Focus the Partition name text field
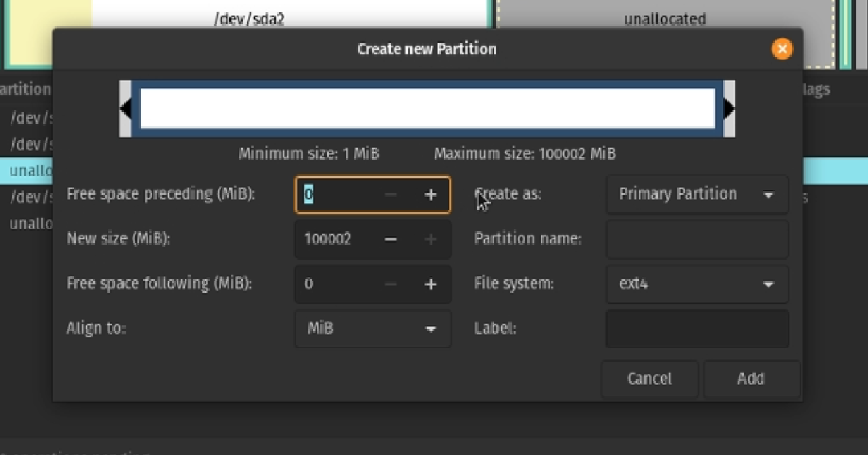The width and height of the screenshot is (868, 455). click(696, 239)
